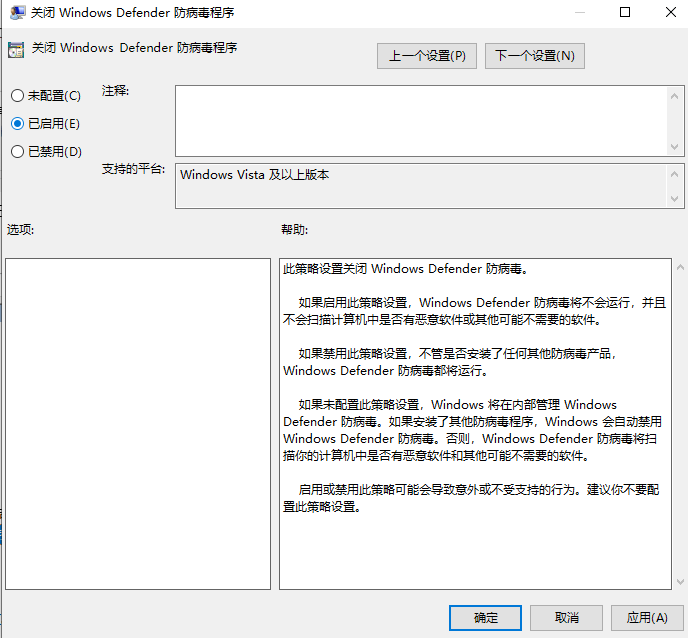Click the policy icon in the title bar
This screenshot has width=688, height=638.
[18, 13]
